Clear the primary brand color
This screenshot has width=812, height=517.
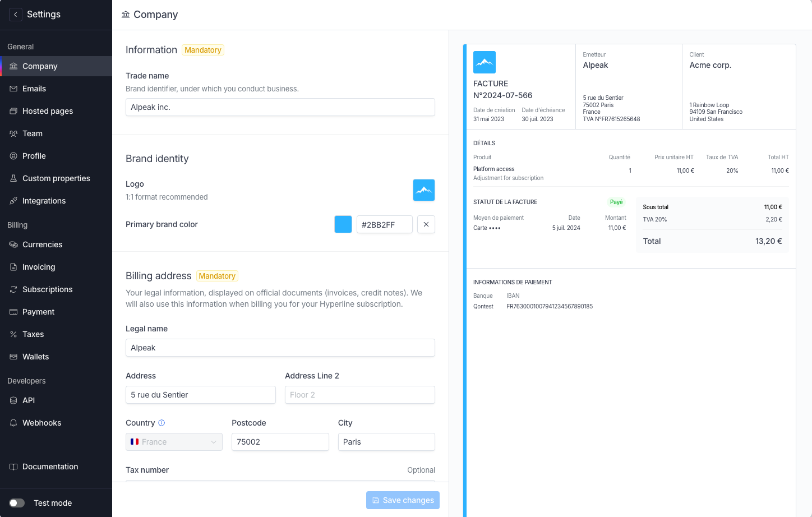point(426,224)
